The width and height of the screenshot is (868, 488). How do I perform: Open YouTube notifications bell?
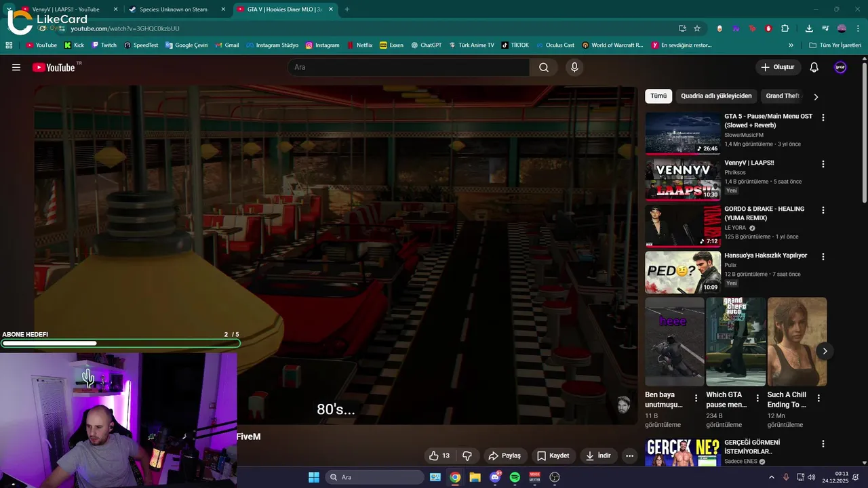point(814,67)
